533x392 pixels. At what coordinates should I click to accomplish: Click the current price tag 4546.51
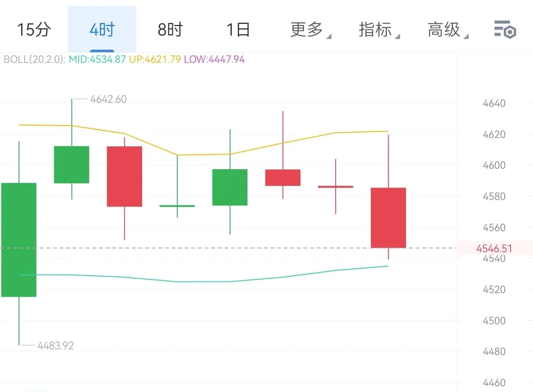point(494,249)
